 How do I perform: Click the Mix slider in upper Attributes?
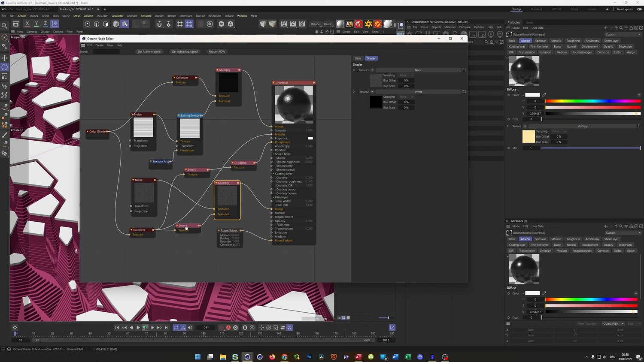point(591,148)
